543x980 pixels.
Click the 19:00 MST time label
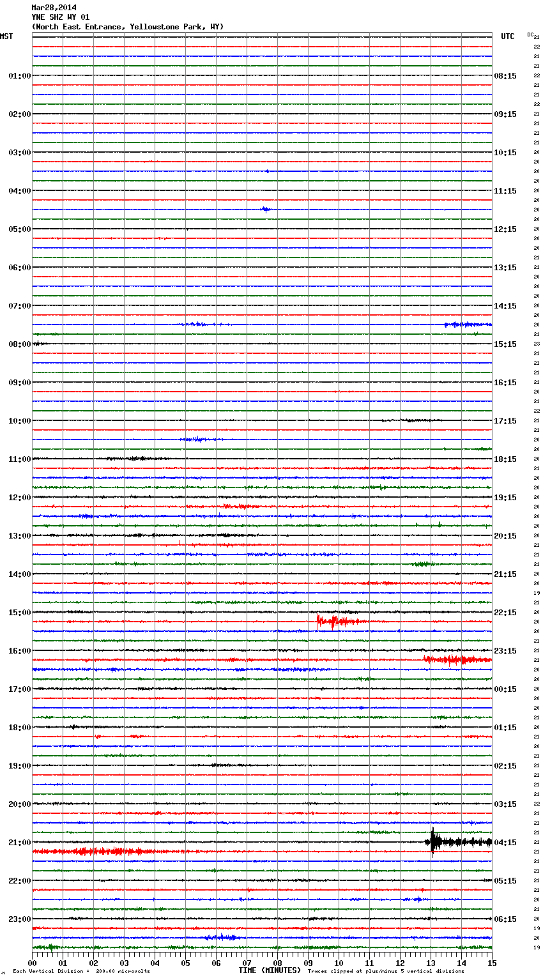(20, 766)
